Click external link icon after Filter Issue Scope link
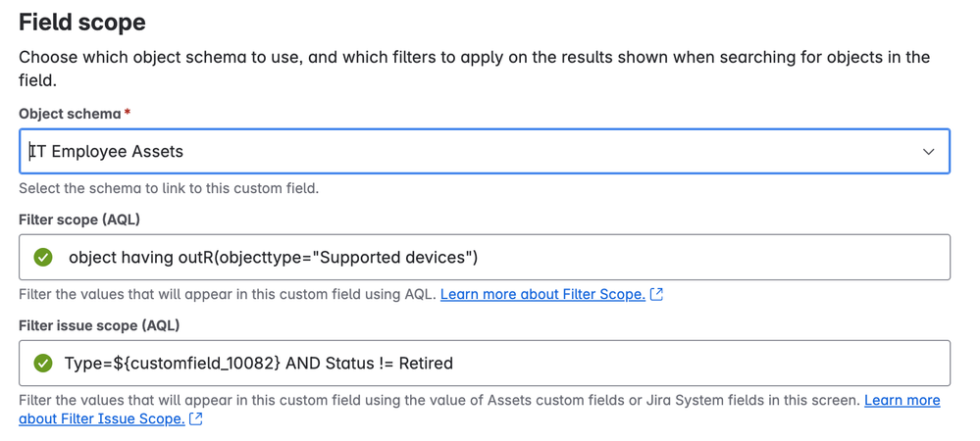The image size is (980, 441). (x=196, y=418)
